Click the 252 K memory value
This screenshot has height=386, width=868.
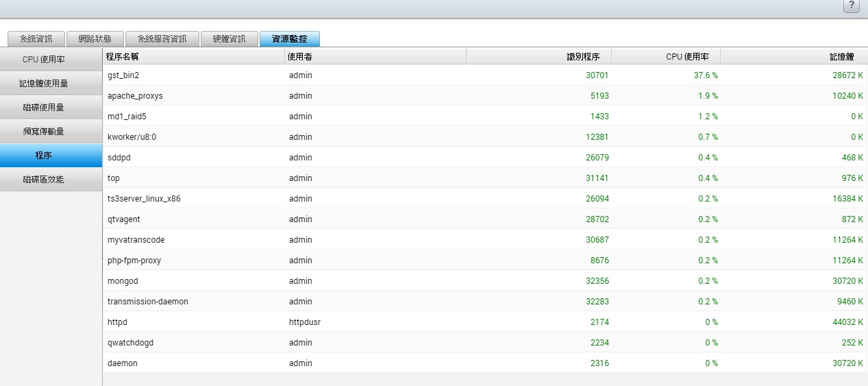(853, 343)
